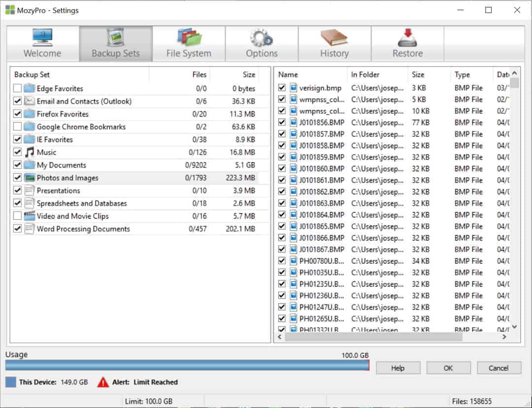
Task: Click the file list scroll-right arrow
Action: [504, 337]
